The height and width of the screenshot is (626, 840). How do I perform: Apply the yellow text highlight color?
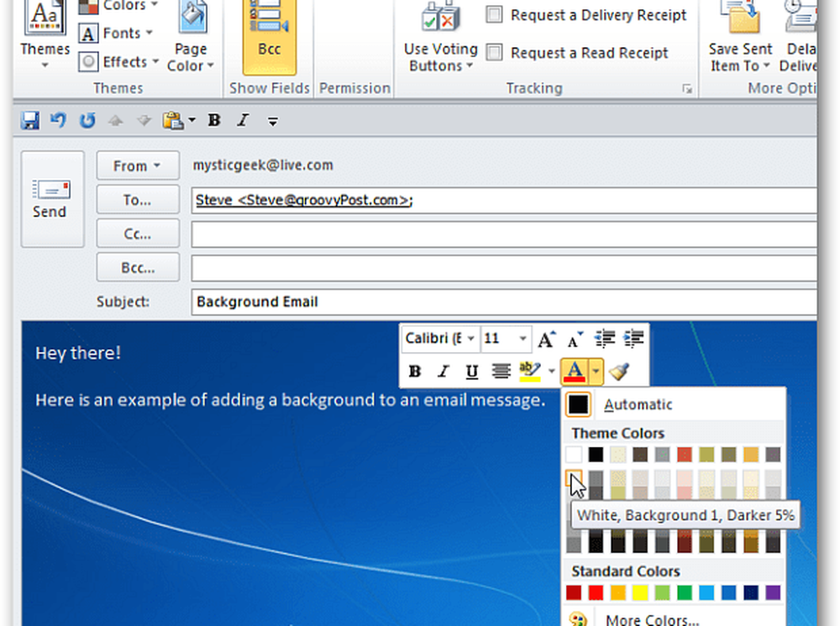coord(530,371)
